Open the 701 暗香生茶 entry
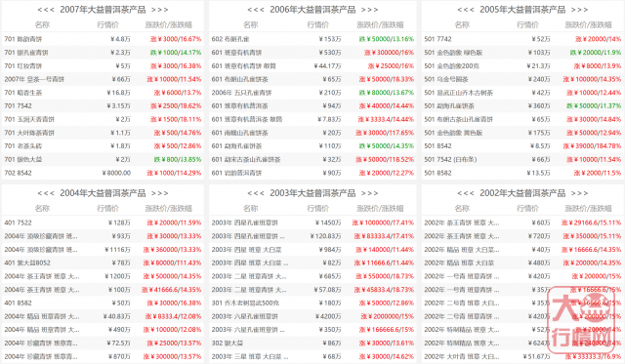625x364 pixels. click(x=23, y=93)
